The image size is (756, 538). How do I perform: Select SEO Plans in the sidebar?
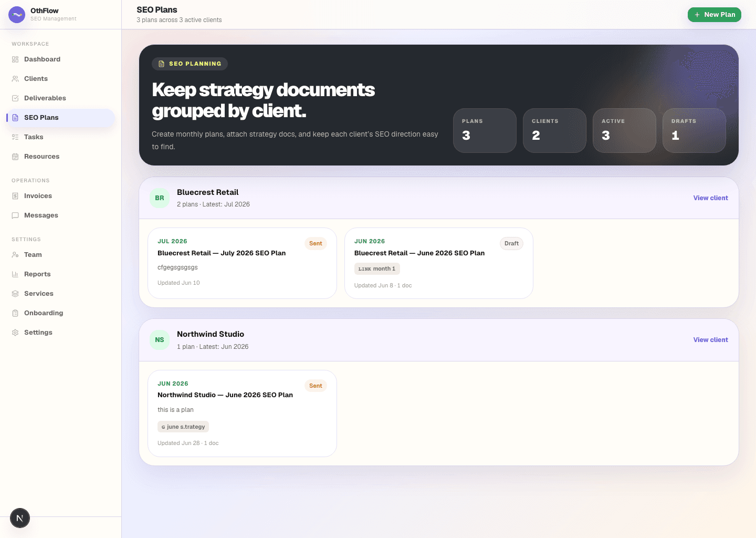60,118
